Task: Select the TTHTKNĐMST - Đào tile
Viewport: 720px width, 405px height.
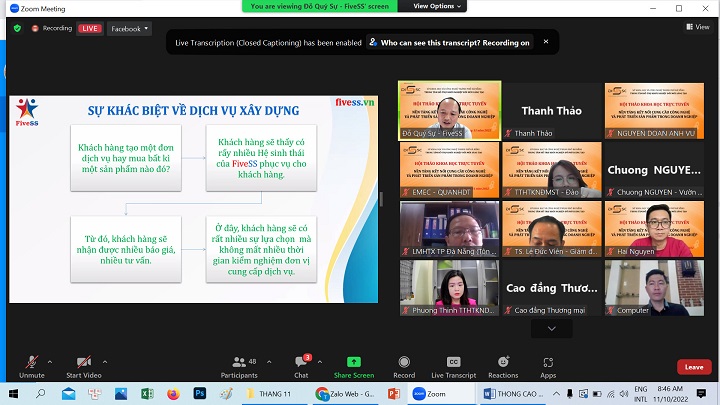Action: [551, 170]
